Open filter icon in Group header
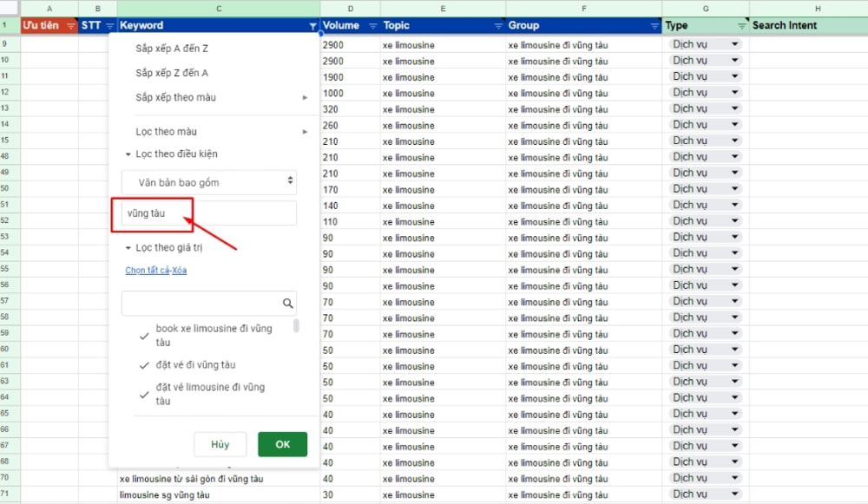Image resolution: width=868 pixels, height=504 pixels. point(654,26)
